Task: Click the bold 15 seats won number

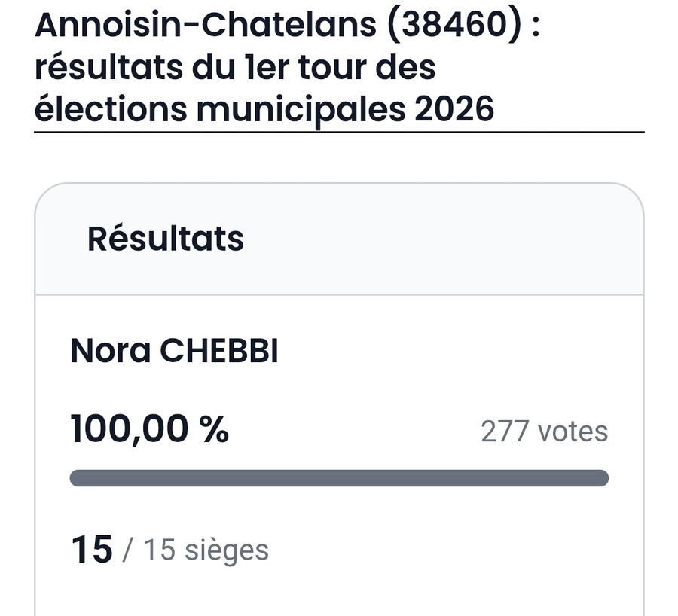Action: [91, 550]
